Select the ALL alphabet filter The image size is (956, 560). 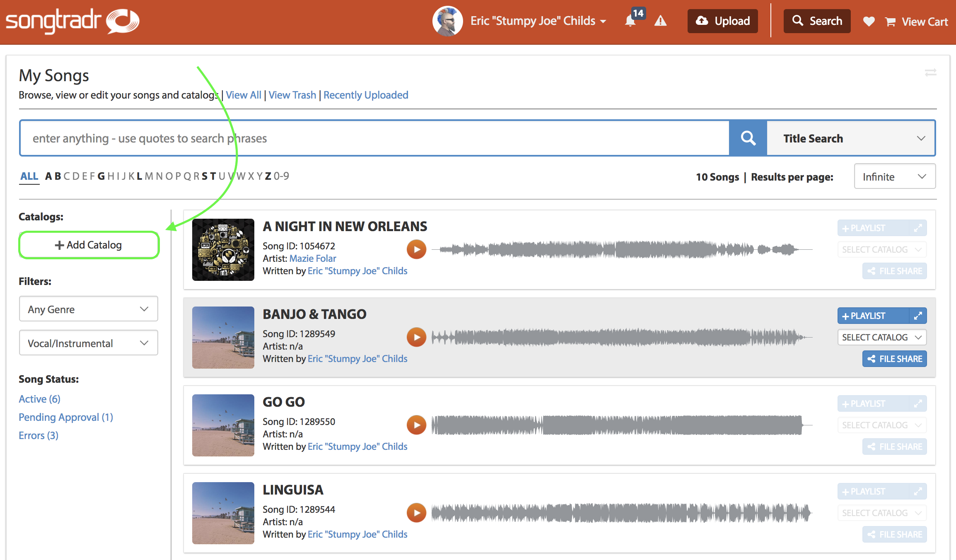29,176
